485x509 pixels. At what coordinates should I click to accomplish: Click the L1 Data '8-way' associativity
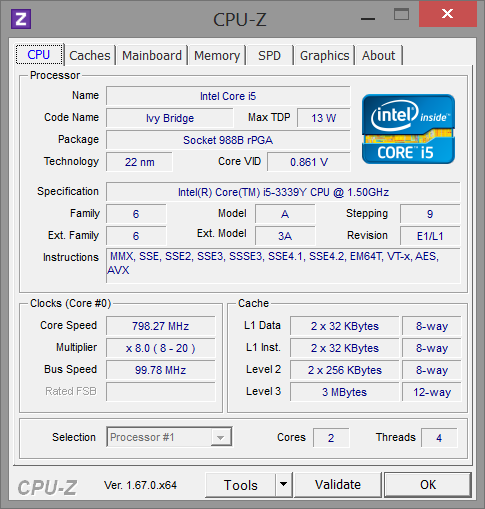(x=432, y=326)
